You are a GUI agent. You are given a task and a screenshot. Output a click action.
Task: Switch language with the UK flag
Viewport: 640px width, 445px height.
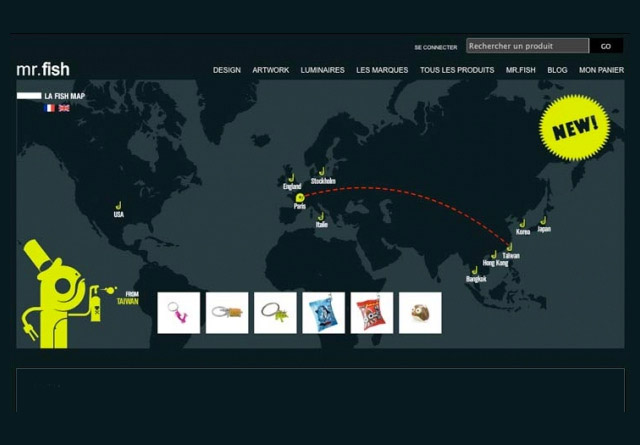[x=64, y=108]
